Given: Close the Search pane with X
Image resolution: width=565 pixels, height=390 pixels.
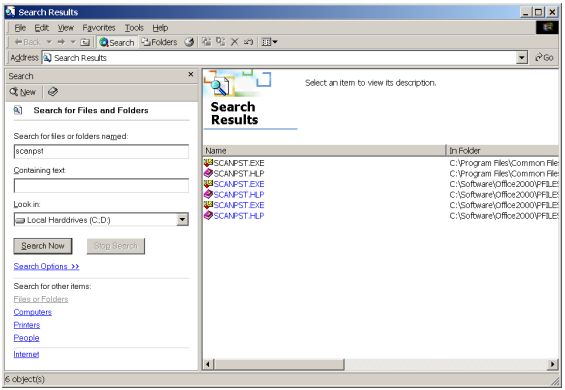Looking at the screenshot, I should click(191, 74).
